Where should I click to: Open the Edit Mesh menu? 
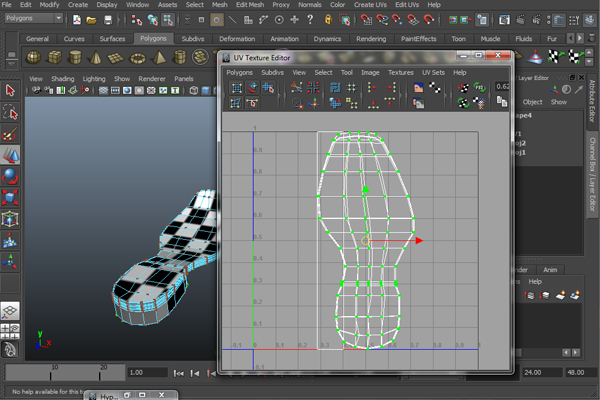coord(250,5)
